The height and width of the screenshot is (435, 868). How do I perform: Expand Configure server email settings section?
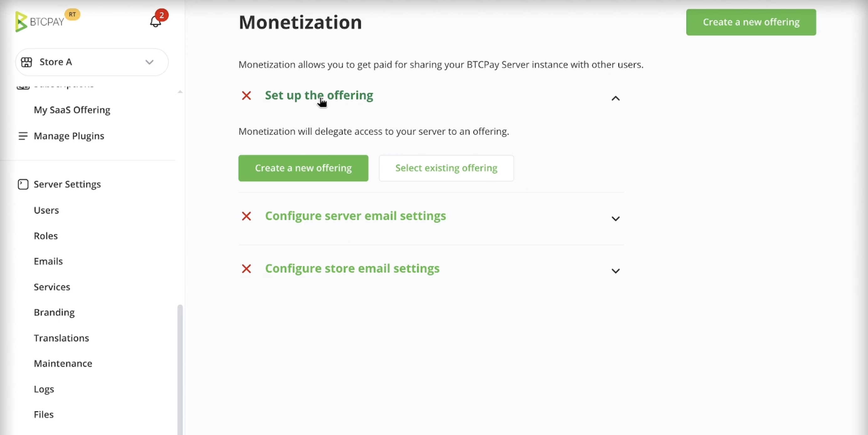[x=615, y=218]
